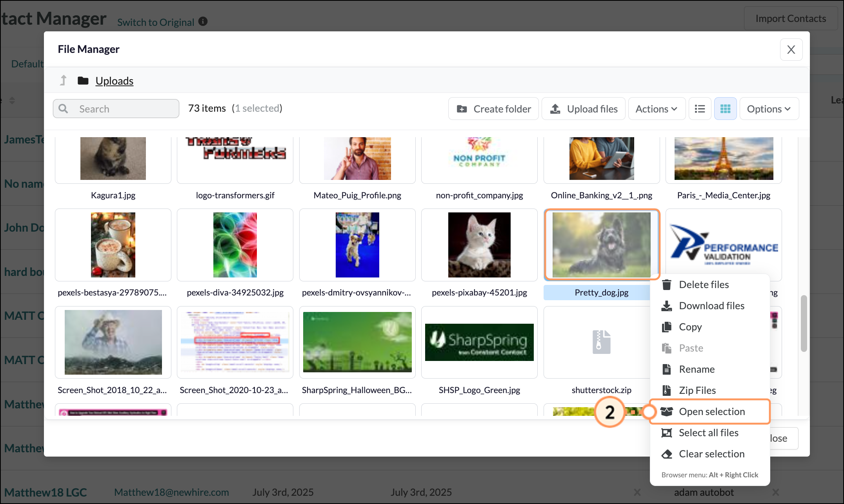The width and height of the screenshot is (844, 504).
Task: Click the Upload files button
Action: 584,109
